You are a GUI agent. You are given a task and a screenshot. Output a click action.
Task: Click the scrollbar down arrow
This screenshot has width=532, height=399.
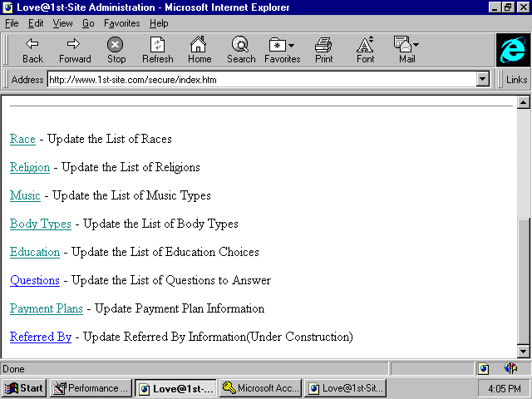pyautogui.click(x=523, y=351)
